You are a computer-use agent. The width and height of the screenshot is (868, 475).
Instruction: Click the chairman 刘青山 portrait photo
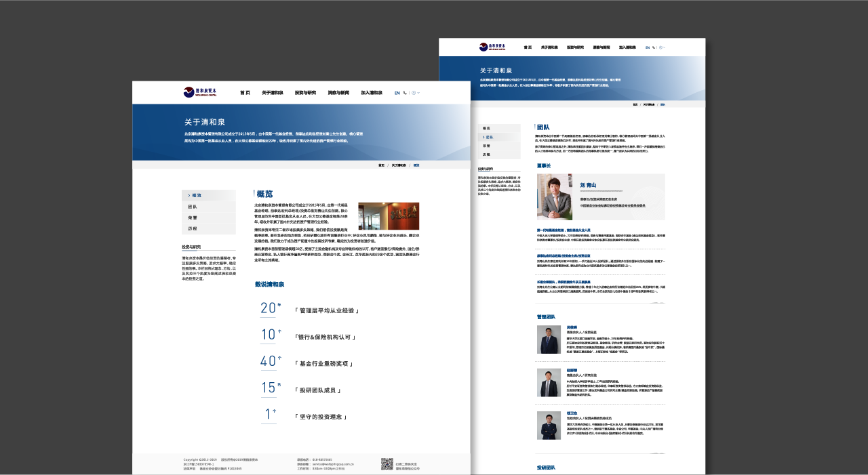[555, 197]
